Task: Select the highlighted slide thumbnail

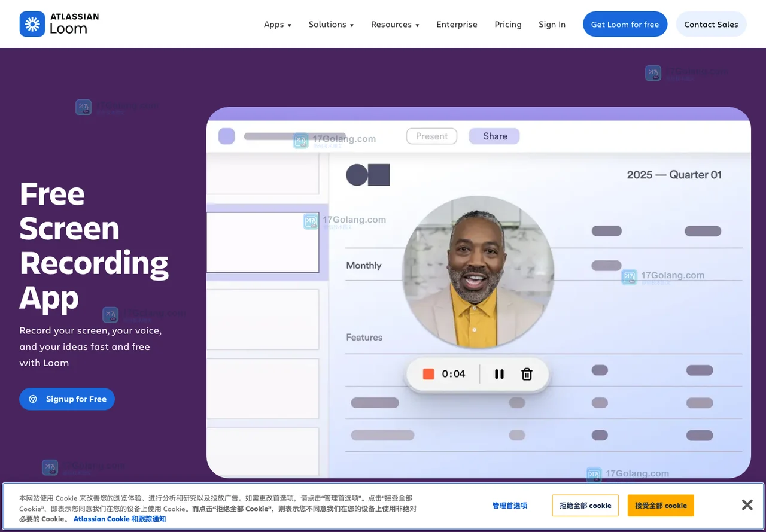Action: [263, 242]
